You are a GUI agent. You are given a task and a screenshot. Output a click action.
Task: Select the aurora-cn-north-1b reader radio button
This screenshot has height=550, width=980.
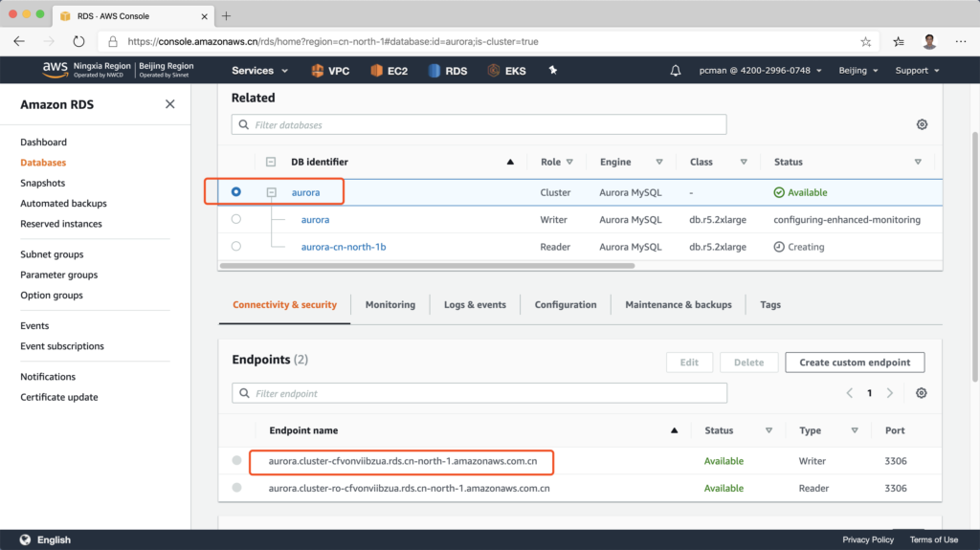tap(236, 247)
